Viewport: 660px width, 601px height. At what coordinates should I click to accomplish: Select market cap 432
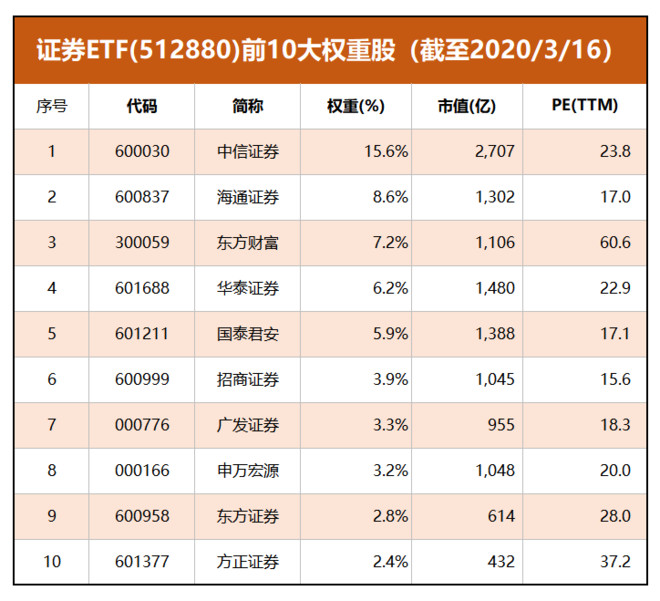coord(501,562)
